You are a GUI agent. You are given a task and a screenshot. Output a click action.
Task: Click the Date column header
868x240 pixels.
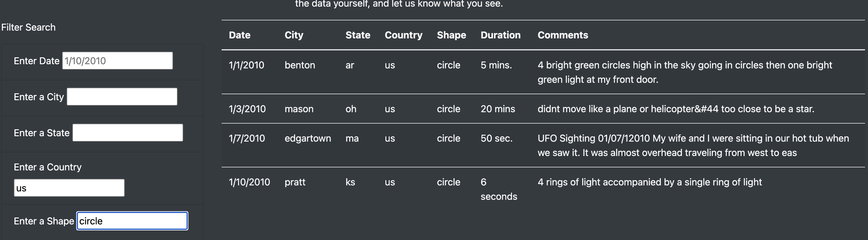tap(240, 35)
